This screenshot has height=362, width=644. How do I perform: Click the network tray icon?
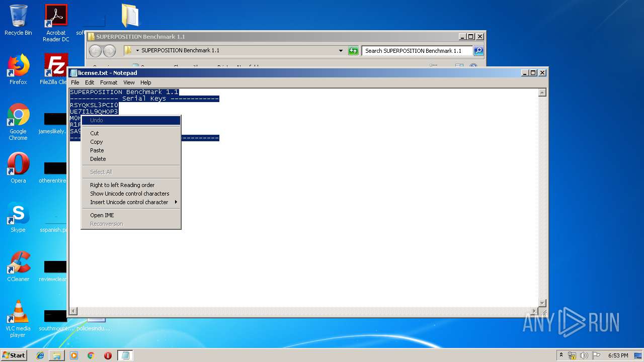(572, 355)
